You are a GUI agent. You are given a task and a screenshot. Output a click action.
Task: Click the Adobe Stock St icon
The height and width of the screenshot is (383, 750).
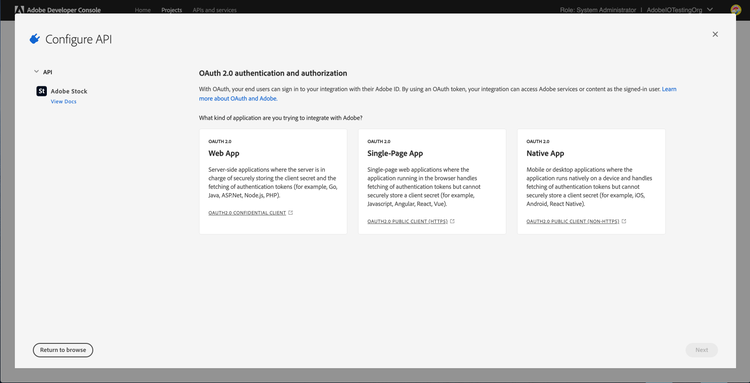point(41,91)
